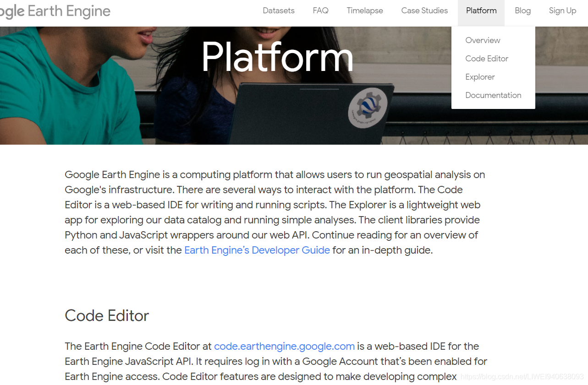The image size is (588, 385).
Task: Visit the Blog link in the navbar
Action: 522,11
